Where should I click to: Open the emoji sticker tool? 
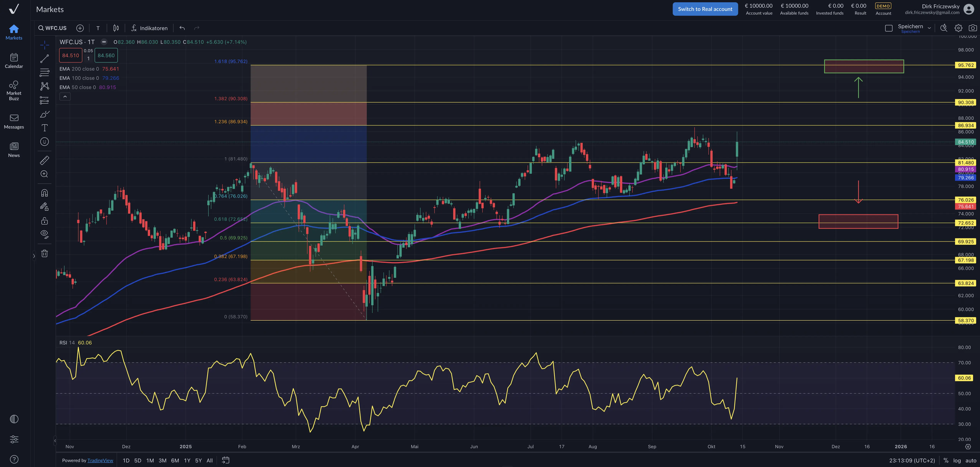pos(45,142)
